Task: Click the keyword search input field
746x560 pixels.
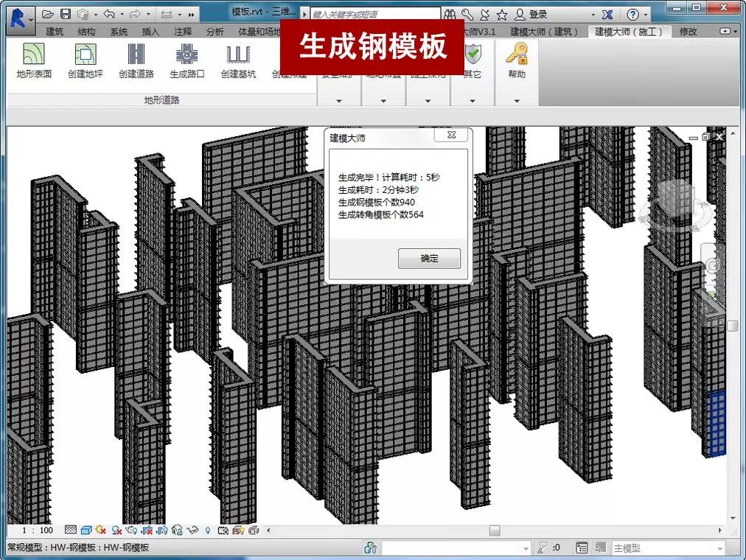Action: point(375,15)
